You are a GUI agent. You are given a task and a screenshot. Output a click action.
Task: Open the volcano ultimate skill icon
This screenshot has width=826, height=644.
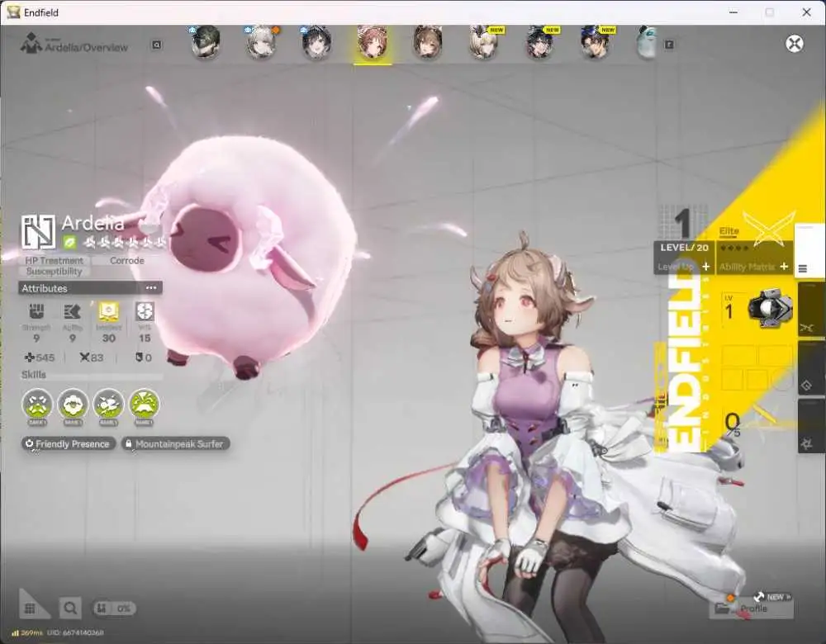click(x=144, y=405)
